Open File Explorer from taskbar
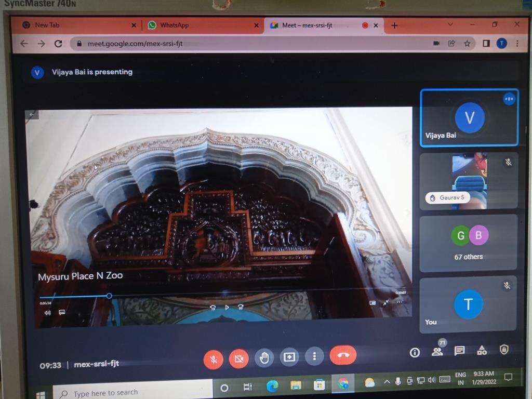Viewport: 532px width, 399px height. (296, 385)
